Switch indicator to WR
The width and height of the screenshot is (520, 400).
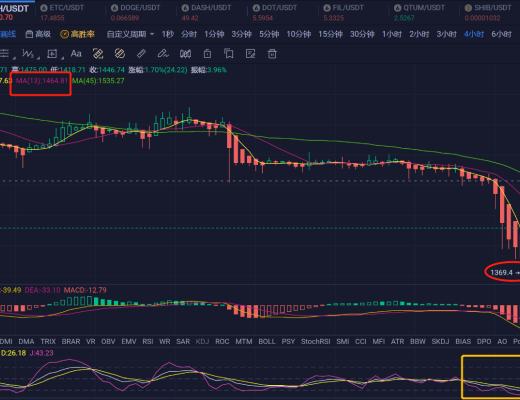click(x=165, y=342)
